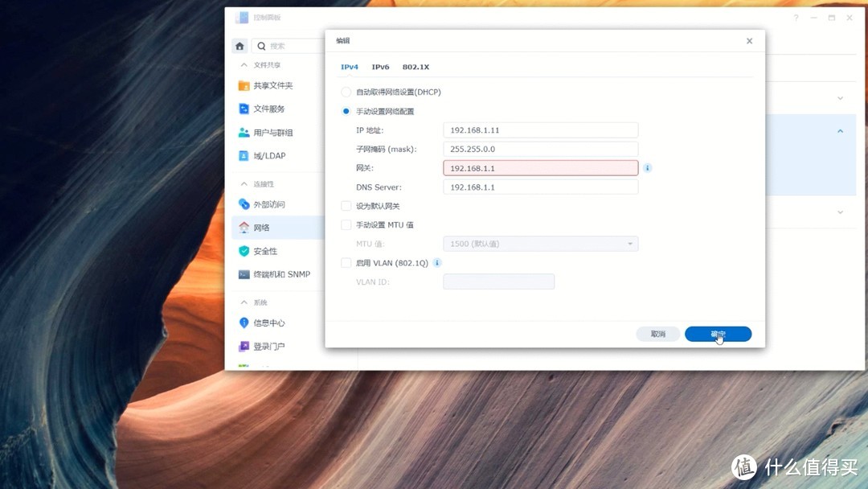The width and height of the screenshot is (868, 489).
Task: Close the edit dialog with X
Action: click(x=749, y=41)
